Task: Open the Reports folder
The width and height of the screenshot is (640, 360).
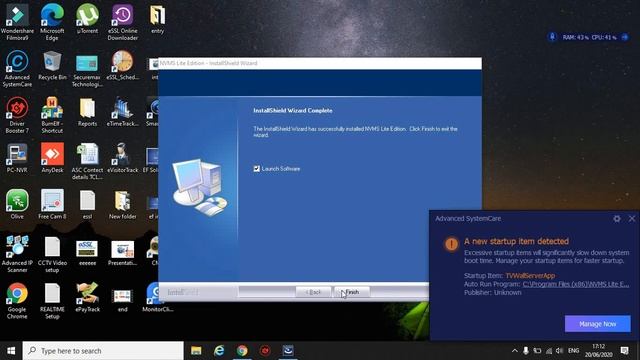Action: (87, 112)
